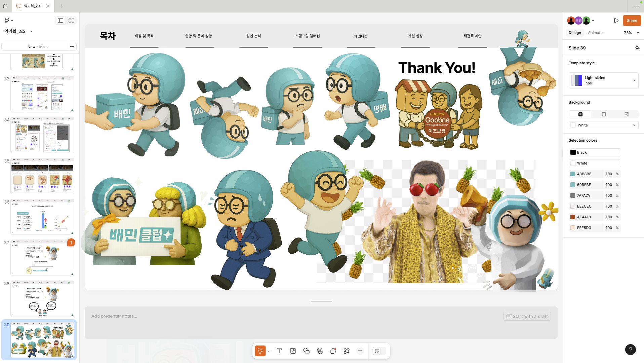This screenshot has width=644, height=363.
Task: Open the comment badge on slide 37
Action: pyautogui.click(x=71, y=243)
